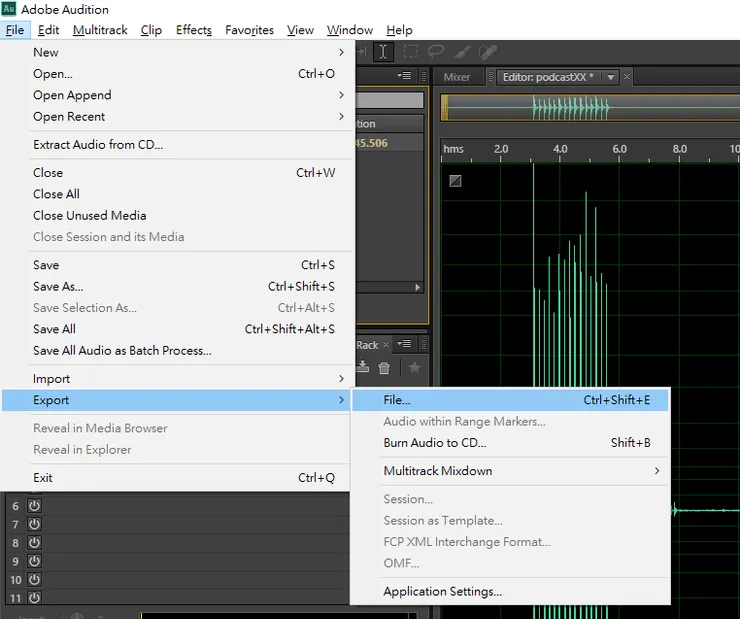Toggle power for effects slot 8
This screenshot has height=619, width=740.
tap(34, 543)
